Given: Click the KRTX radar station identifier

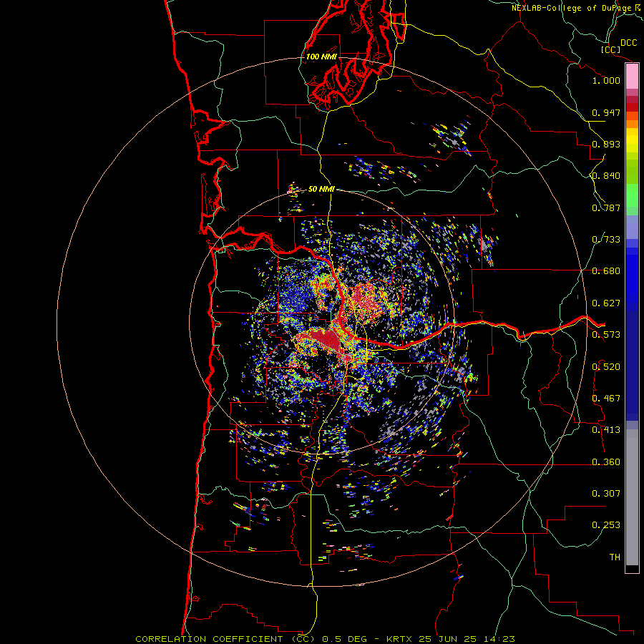Looking at the screenshot, I should click(x=399, y=639).
